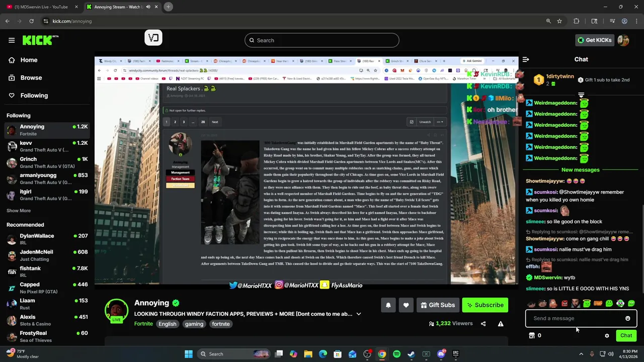Open the Fortnite category link
The height and width of the screenshot is (362, 644).
pos(143,324)
